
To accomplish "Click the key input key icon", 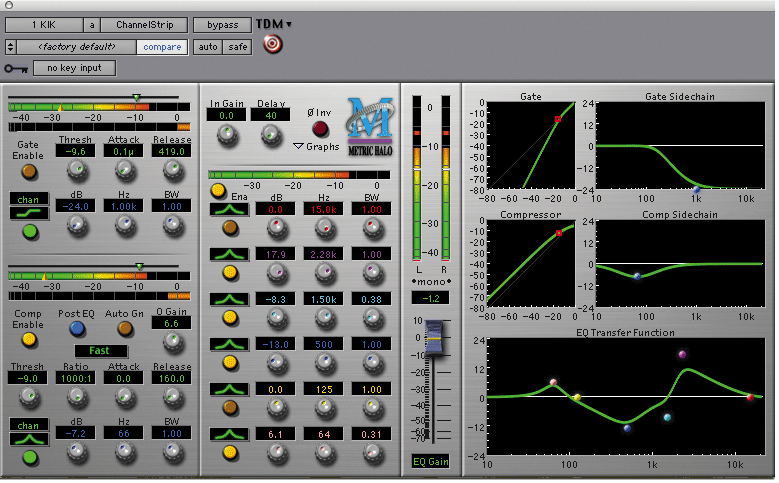I will click(16, 69).
